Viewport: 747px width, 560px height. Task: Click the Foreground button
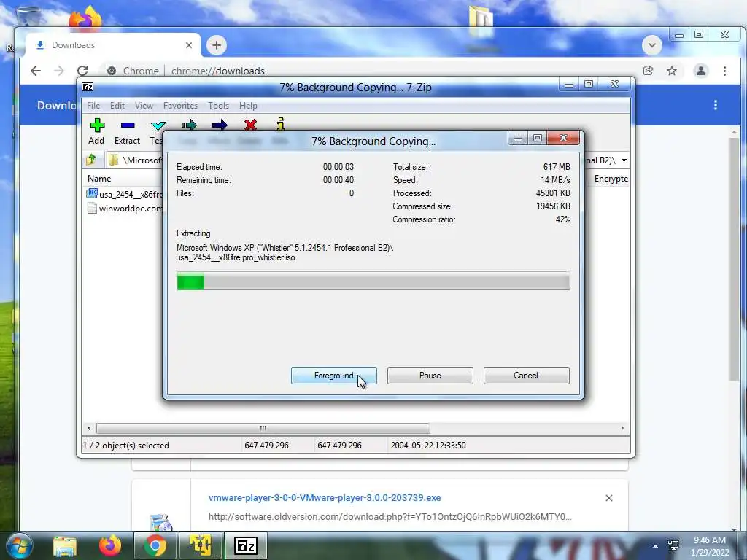pos(334,376)
